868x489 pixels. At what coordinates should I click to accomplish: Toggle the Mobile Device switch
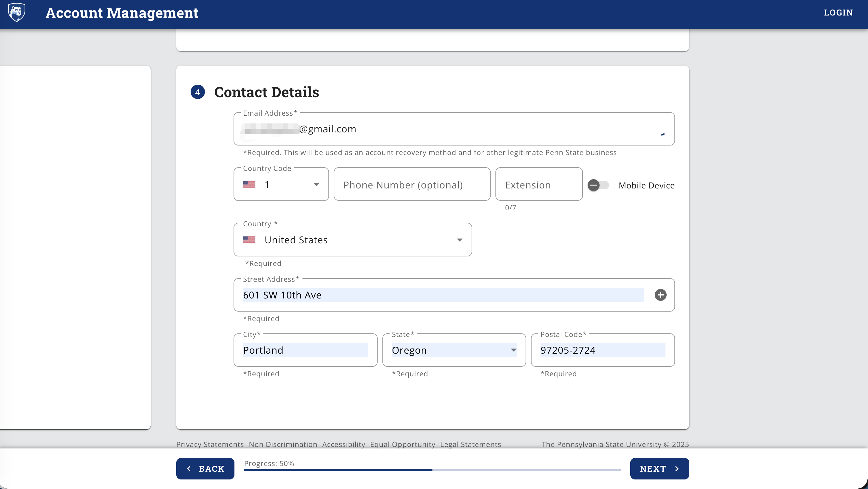(598, 185)
